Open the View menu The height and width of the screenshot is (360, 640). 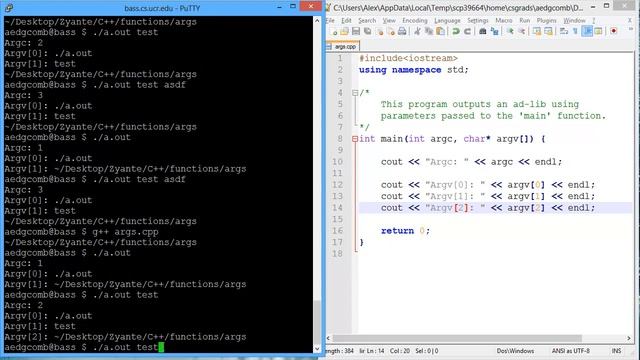click(389, 20)
